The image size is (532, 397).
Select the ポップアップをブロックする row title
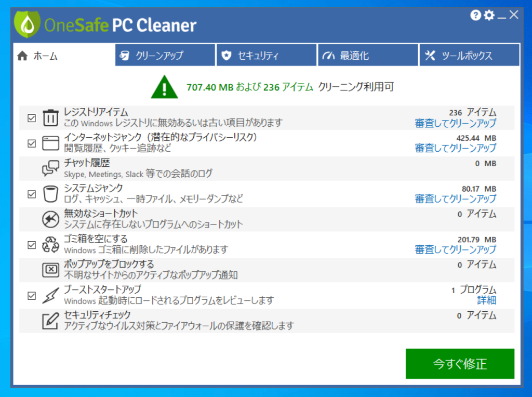click(x=109, y=264)
